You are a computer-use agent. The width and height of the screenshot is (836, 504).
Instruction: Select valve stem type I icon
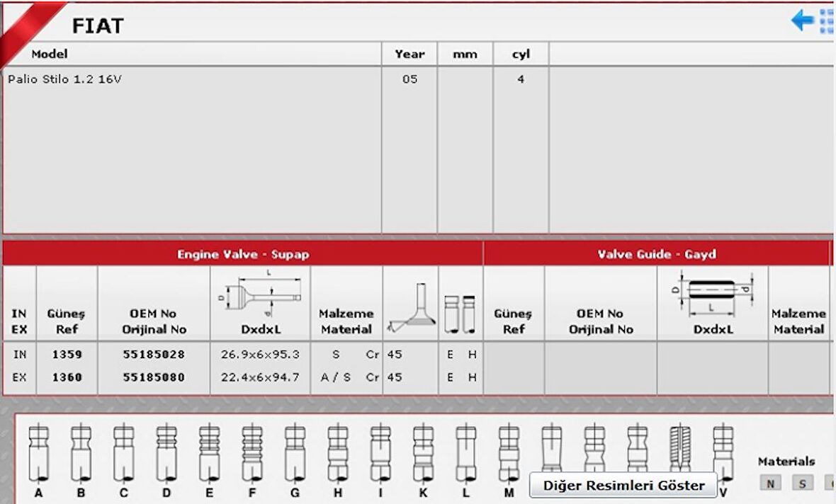point(380,453)
